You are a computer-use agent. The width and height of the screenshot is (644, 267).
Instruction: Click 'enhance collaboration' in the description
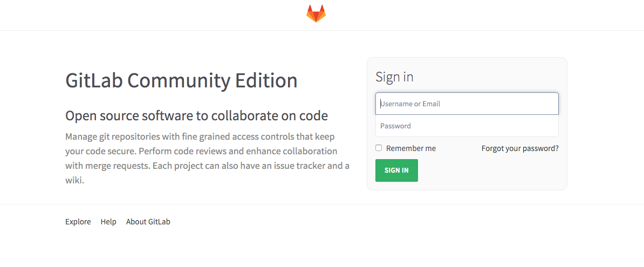point(292,150)
